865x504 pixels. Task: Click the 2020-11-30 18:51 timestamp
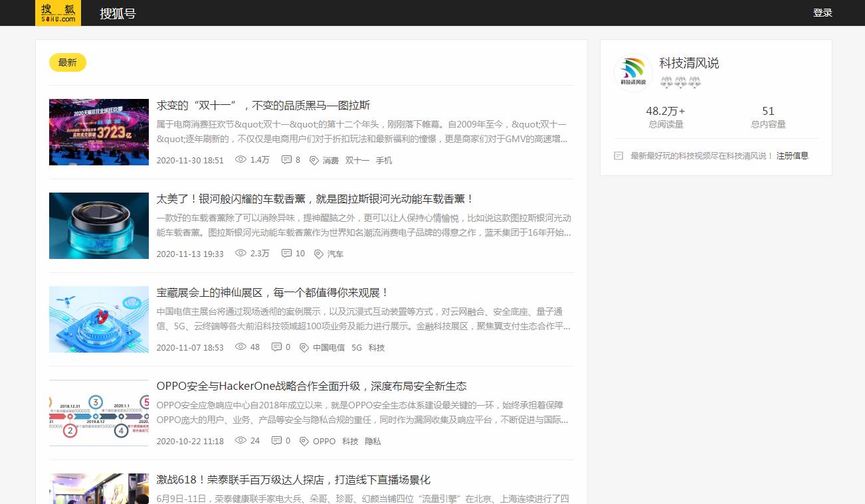190,160
